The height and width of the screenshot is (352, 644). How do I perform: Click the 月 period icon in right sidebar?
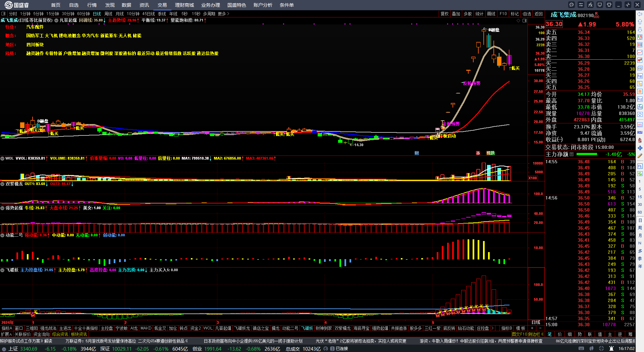click(x=640, y=236)
